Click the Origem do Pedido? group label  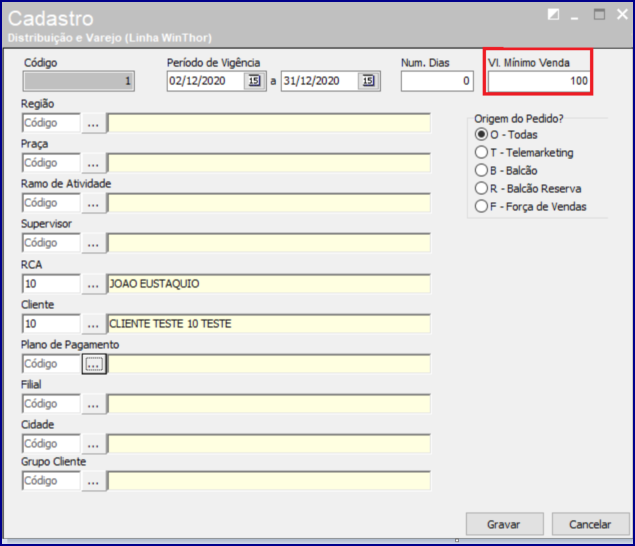point(519,119)
